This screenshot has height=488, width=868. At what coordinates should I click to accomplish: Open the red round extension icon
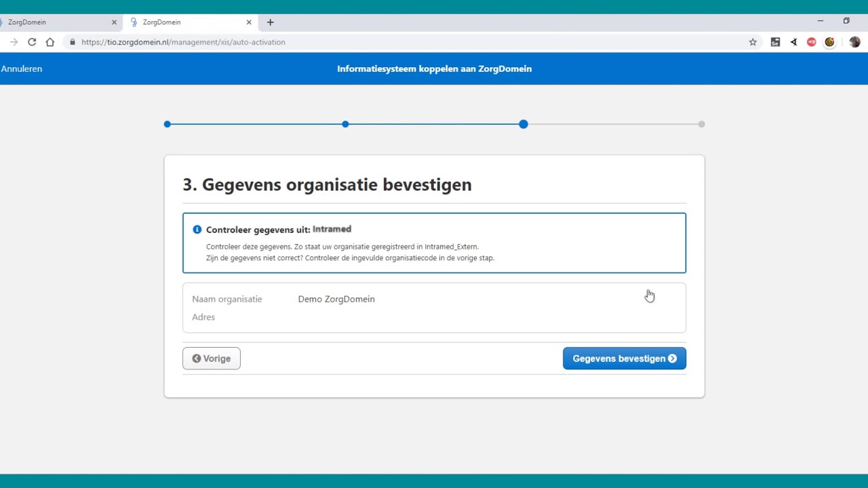tap(812, 42)
